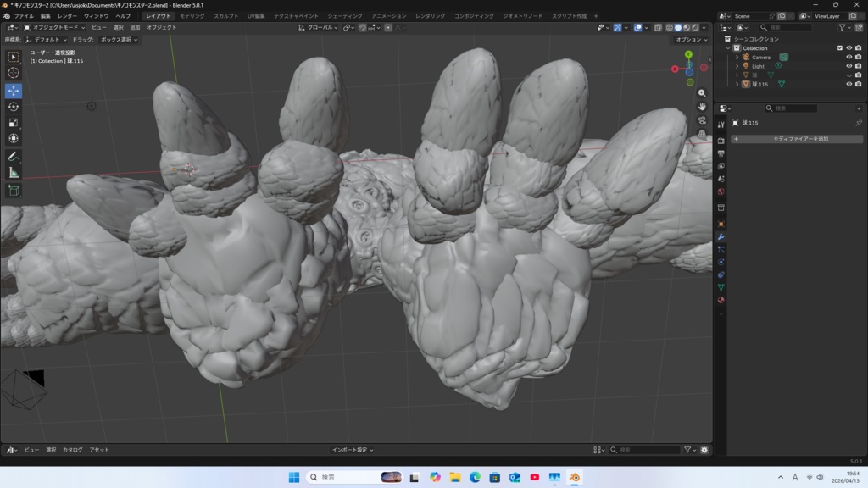This screenshot has width=868, height=488.
Task: Click the green Y axis on the navigation gizmo
Action: 689,54
